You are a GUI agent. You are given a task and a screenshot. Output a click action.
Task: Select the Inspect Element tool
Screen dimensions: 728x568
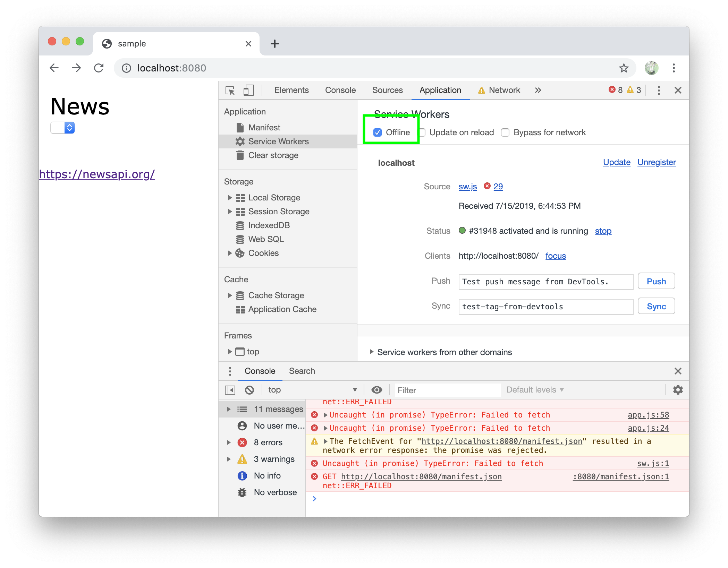coord(229,90)
